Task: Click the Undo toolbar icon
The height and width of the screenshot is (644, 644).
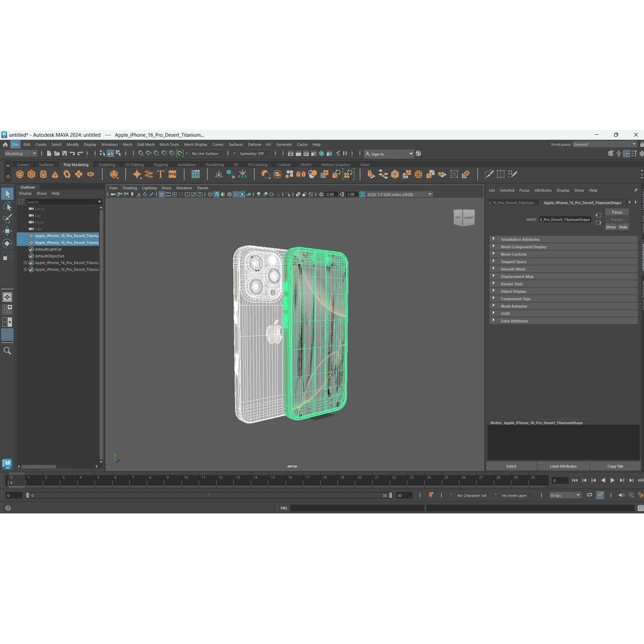Action: (72, 154)
